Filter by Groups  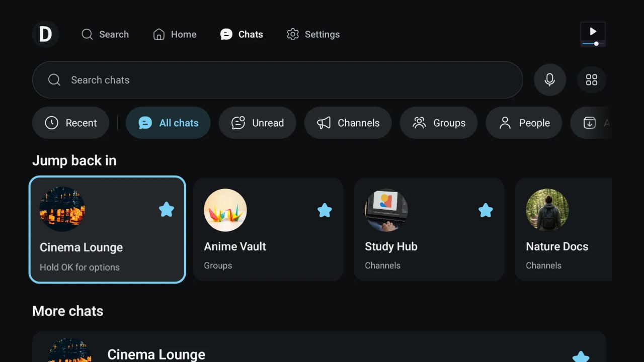coord(439,123)
